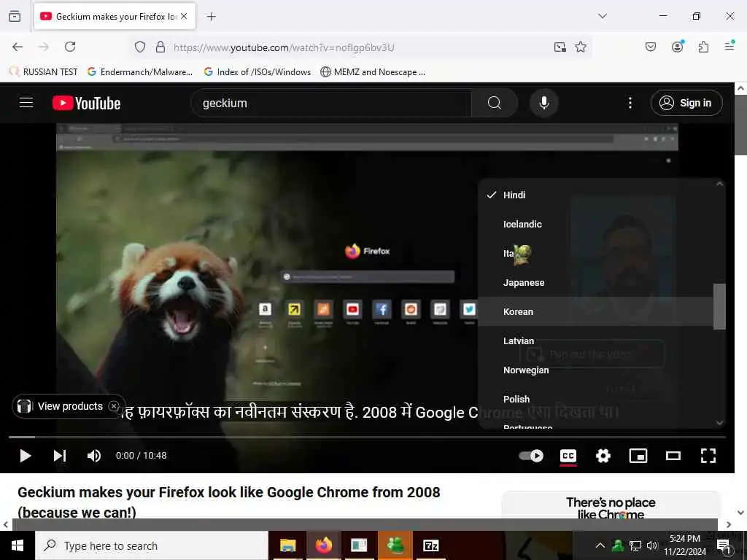747x560 pixels.
Task: Select Polish subtitle language
Action: [595, 399]
